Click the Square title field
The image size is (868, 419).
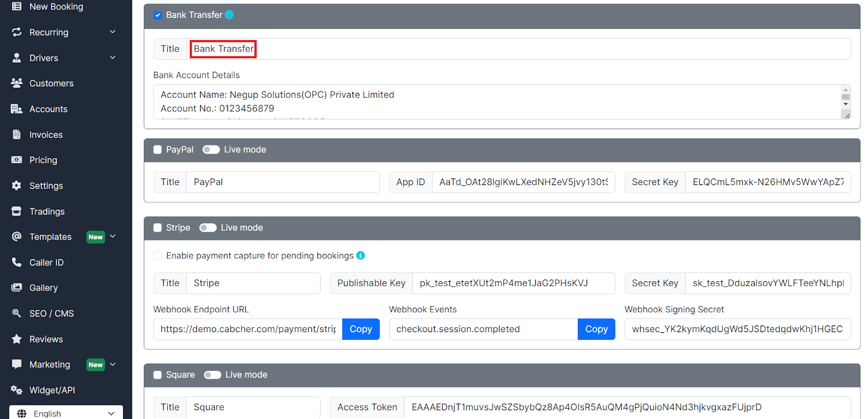[253, 407]
